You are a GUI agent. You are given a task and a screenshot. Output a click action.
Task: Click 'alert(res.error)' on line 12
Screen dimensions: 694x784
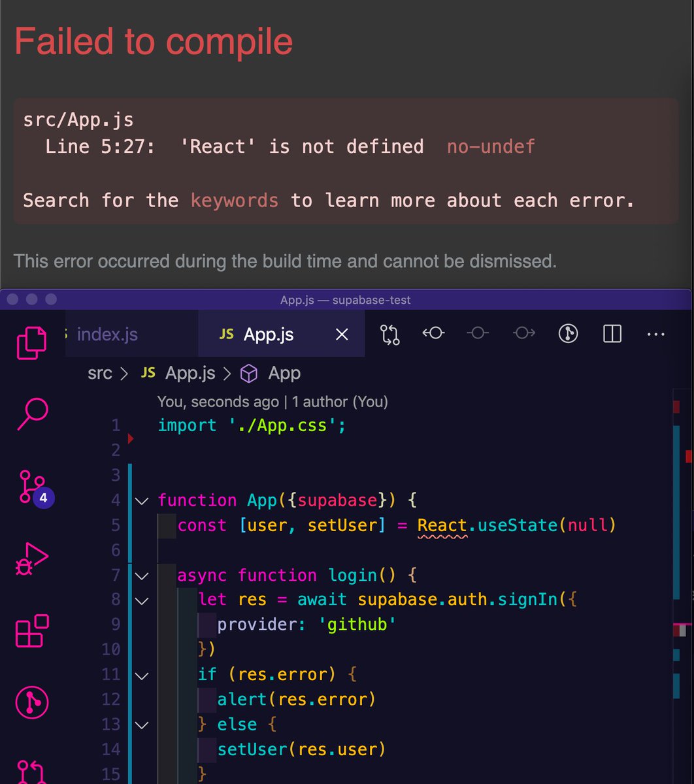tap(297, 700)
